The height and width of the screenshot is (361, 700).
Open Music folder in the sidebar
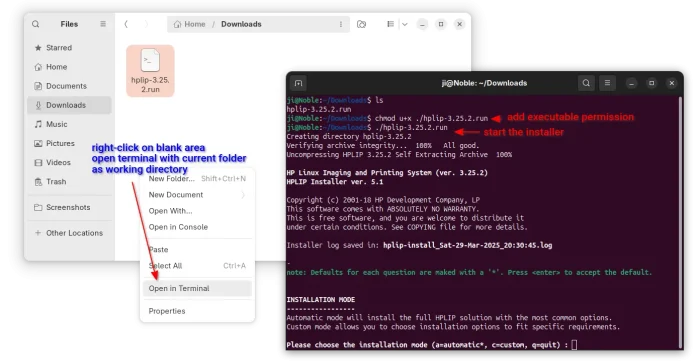(x=70, y=124)
